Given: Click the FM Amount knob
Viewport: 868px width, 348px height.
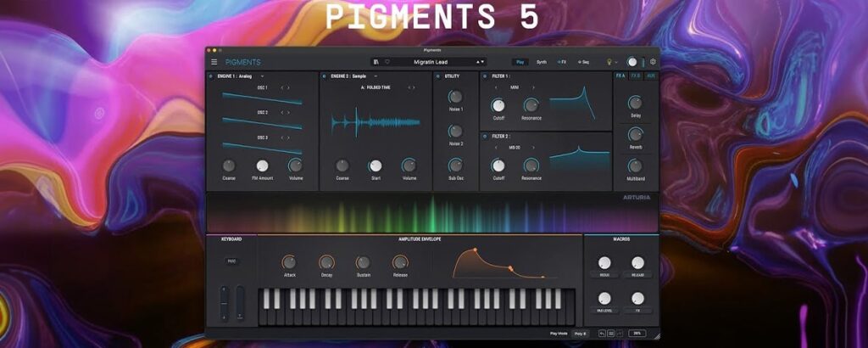Looking at the screenshot, I should point(263,166).
